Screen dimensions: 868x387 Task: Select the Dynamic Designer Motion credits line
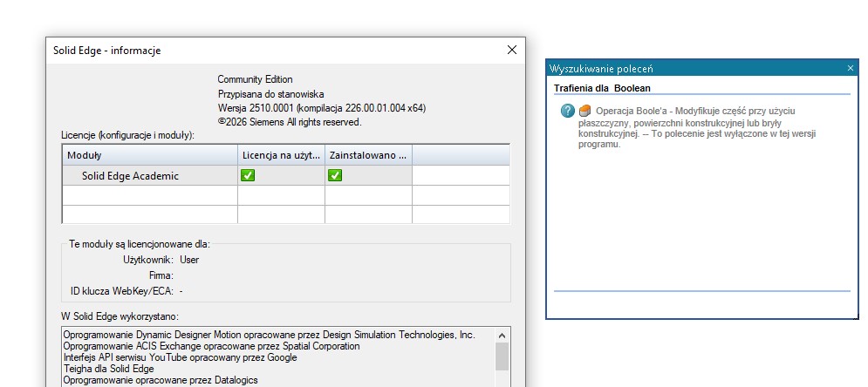pyautogui.click(x=269, y=335)
